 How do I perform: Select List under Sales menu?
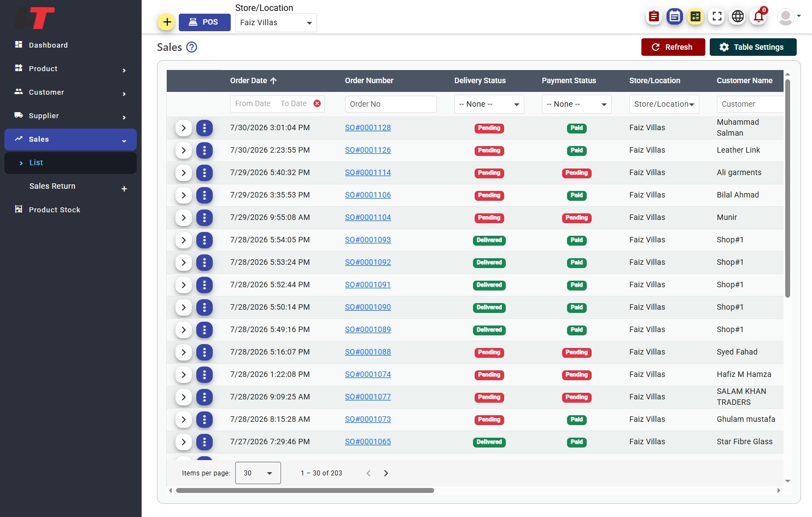pyautogui.click(x=70, y=162)
